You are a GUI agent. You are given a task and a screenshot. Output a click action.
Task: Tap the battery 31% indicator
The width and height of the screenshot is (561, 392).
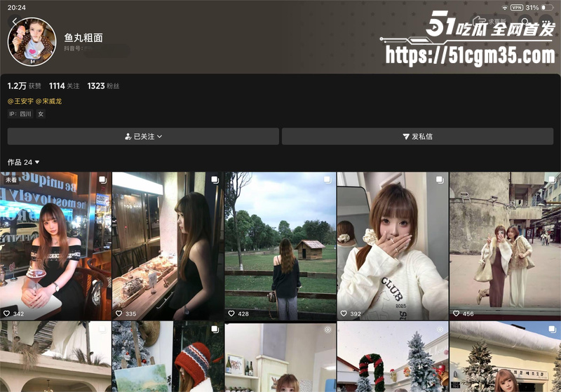click(539, 8)
